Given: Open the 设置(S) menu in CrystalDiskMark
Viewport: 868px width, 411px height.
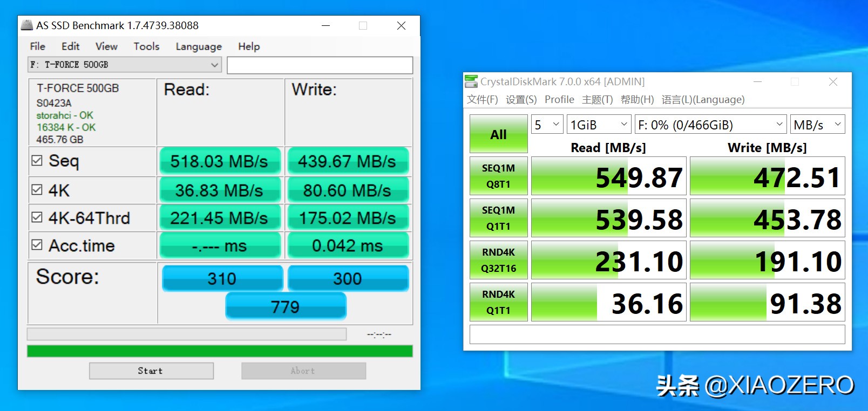Looking at the screenshot, I should pyautogui.click(x=521, y=99).
